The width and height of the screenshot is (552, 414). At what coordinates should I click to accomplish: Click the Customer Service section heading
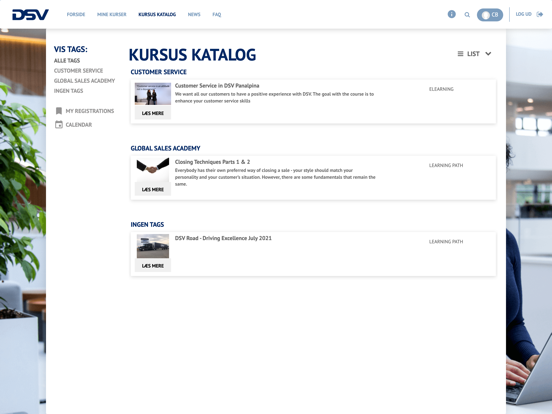coord(158,72)
